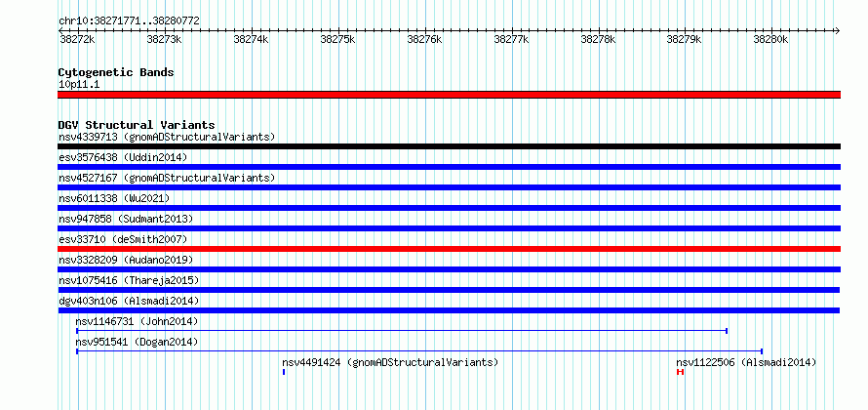Click the red 10p11.1 cytogenetic band

click(x=449, y=95)
